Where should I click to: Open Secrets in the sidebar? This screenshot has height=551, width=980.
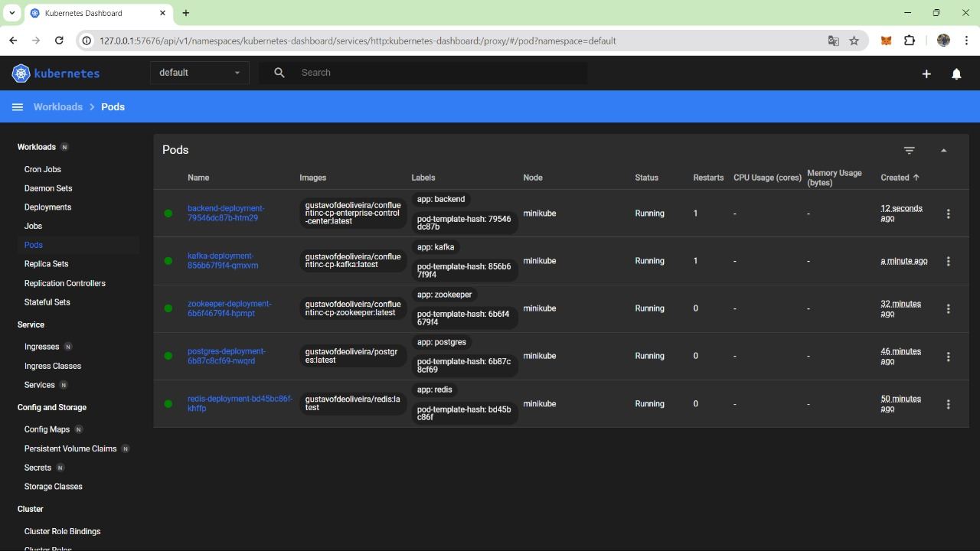coord(38,468)
